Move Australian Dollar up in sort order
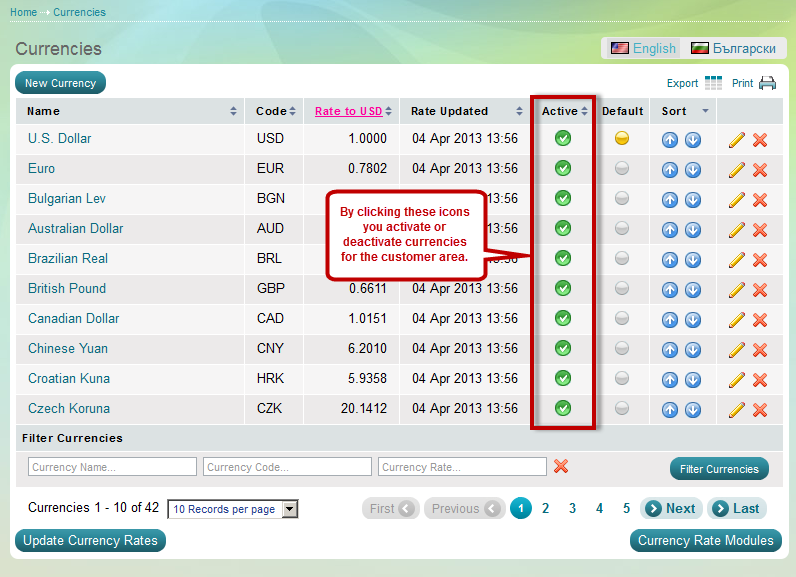796x577 pixels. point(670,229)
